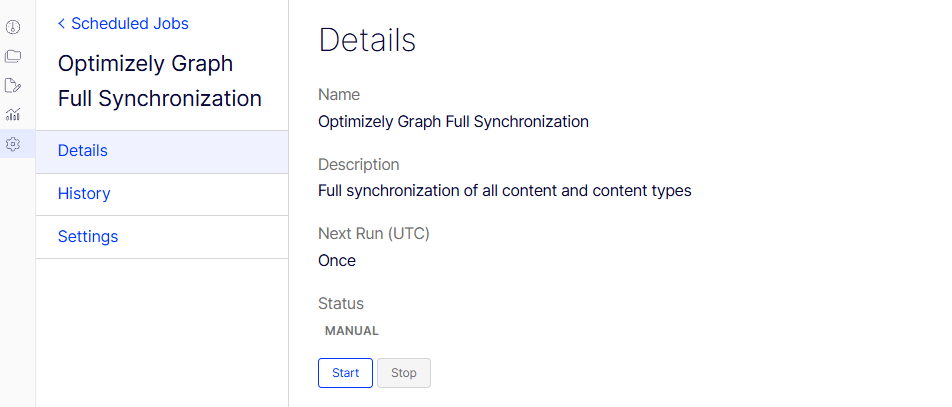
Task: Open the Settings tab for this job
Action: click(88, 237)
